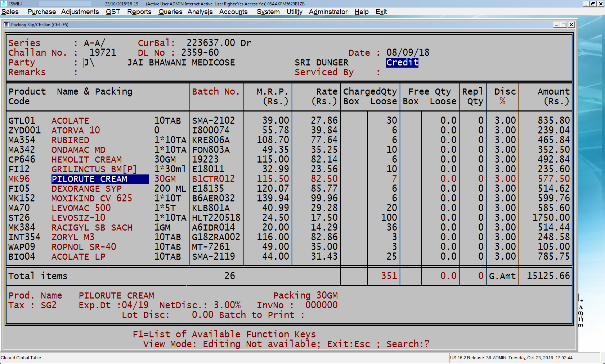
Task: Click the Challan No. value 19721
Action: tap(103, 53)
